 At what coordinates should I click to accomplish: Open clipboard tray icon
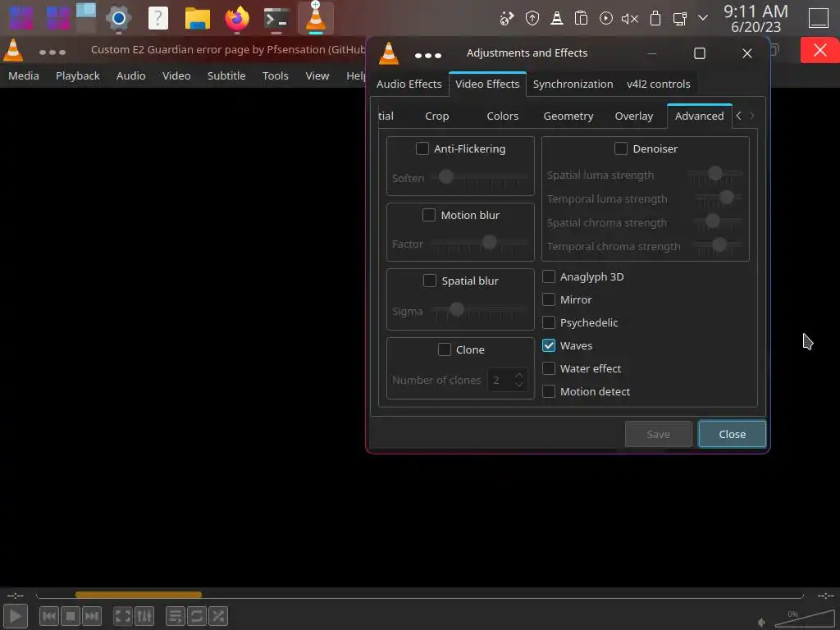[582, 18]
